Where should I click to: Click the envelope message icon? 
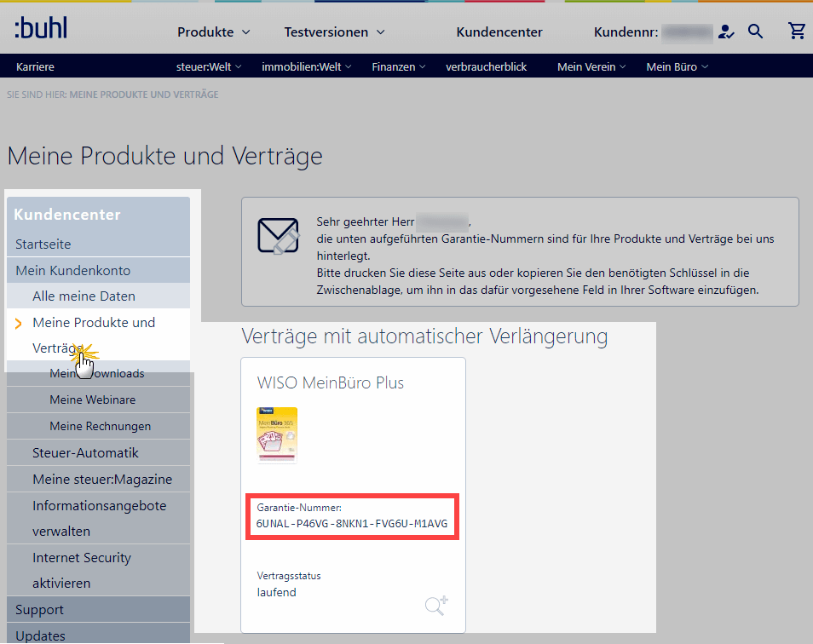[x=278, y=236]
